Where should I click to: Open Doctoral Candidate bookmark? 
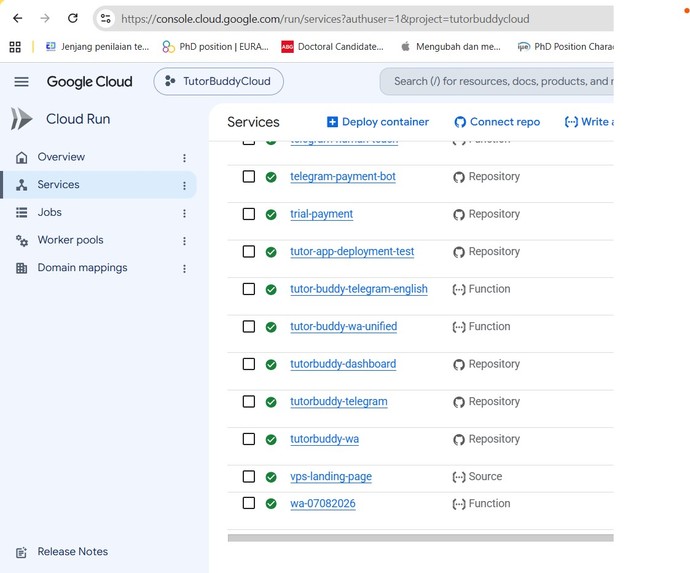coord(333,47)
